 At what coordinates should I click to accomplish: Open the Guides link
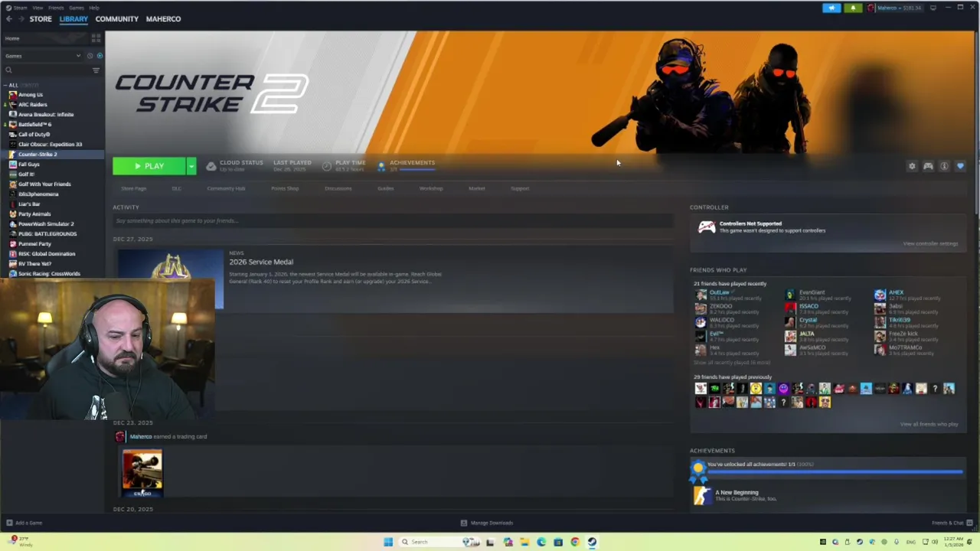tap(385, 188)
